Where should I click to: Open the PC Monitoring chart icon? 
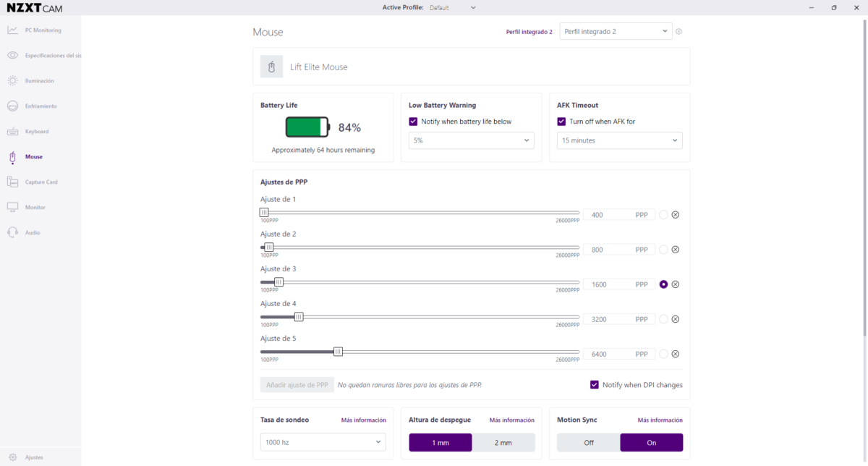pyautogui.click(x=12, y=30)
